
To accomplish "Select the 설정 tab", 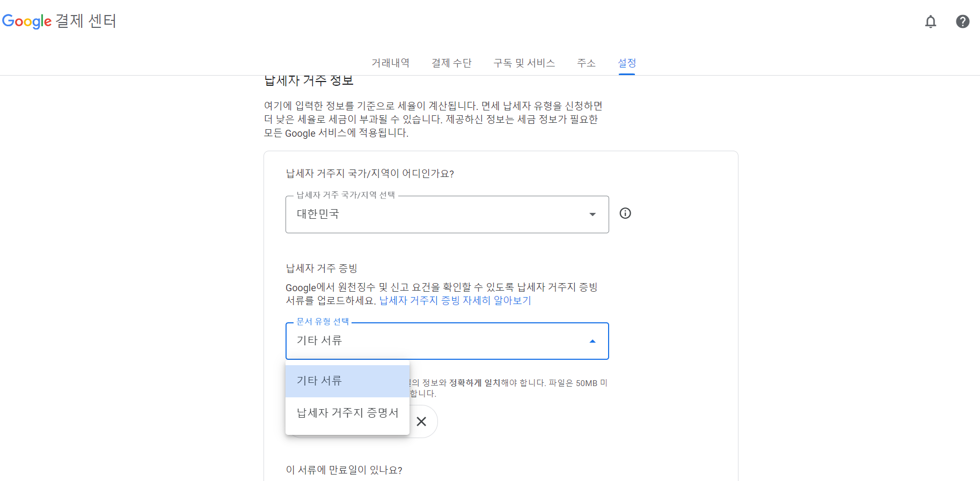I will (x=627, y=63).
